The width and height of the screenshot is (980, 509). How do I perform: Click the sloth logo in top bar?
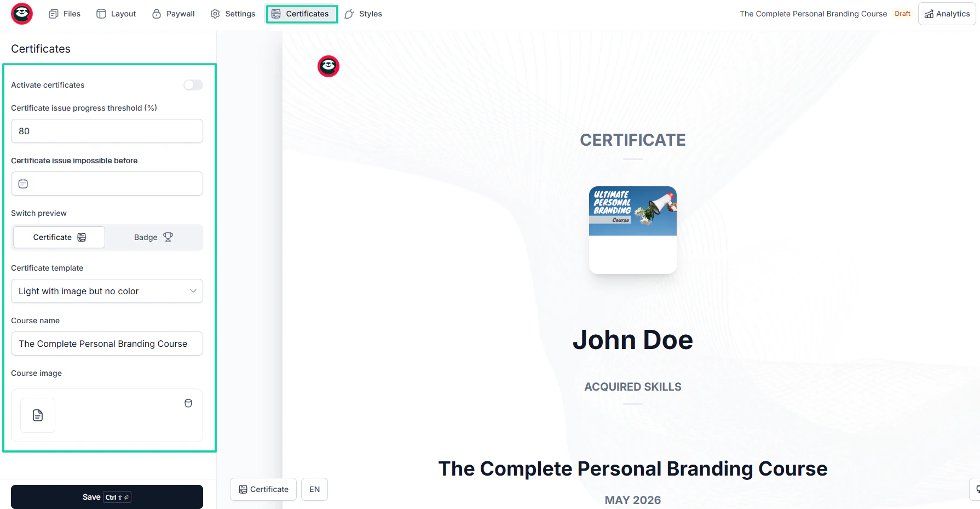22,14
